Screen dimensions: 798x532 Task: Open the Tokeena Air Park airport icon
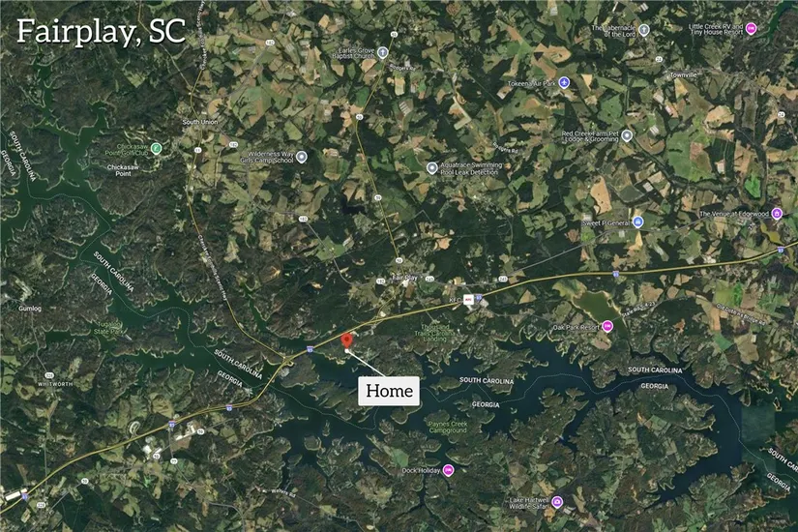564,82
